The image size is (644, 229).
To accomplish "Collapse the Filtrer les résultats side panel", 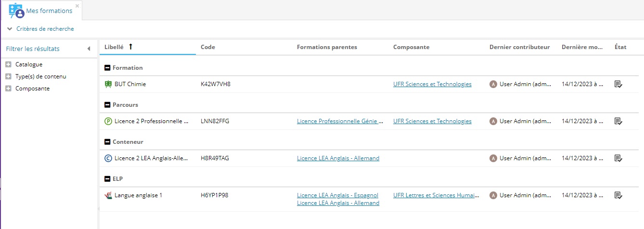I will coord(89,49).
